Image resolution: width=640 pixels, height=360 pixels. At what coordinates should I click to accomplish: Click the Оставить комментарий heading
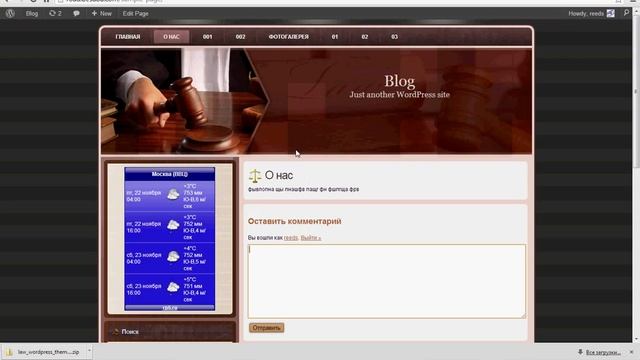coord(294,221)
